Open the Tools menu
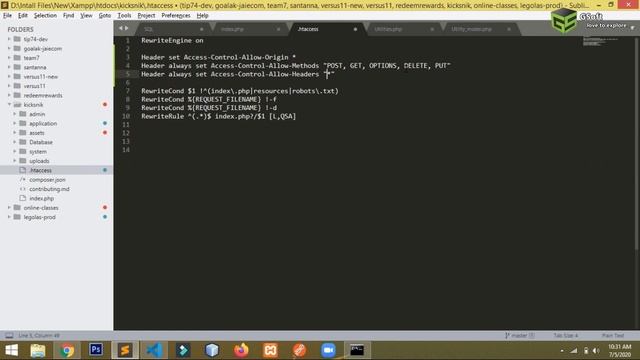The image size is (640, 360). coord(124,16)
